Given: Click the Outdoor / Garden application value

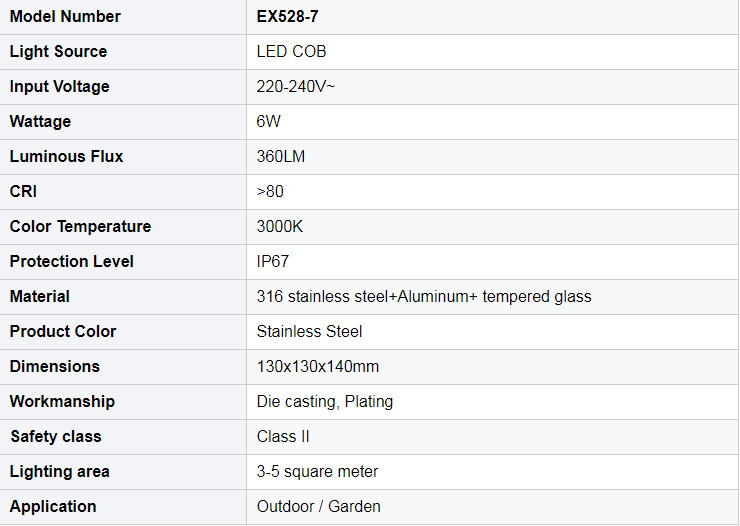Looking at the screenshot, I should pos(319,507).
